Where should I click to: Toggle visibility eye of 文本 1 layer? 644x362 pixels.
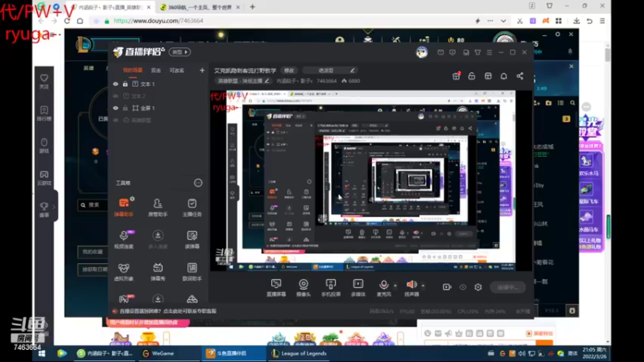[115, 84]
